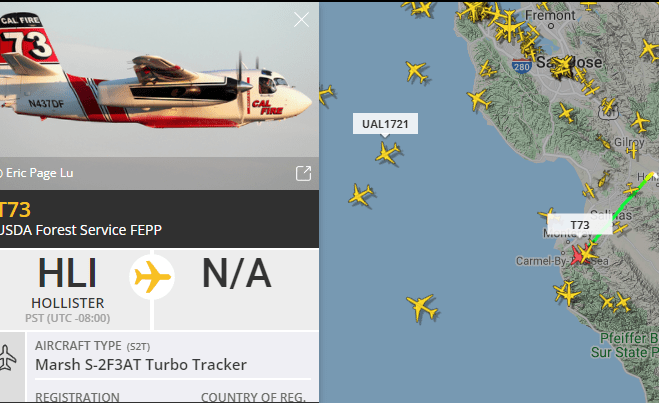Viewport: 659px width, 403px height.
Task: Click the CAL FIRE T73 aircraft photo
Action: pyautogui.click(x=159, y=80)
